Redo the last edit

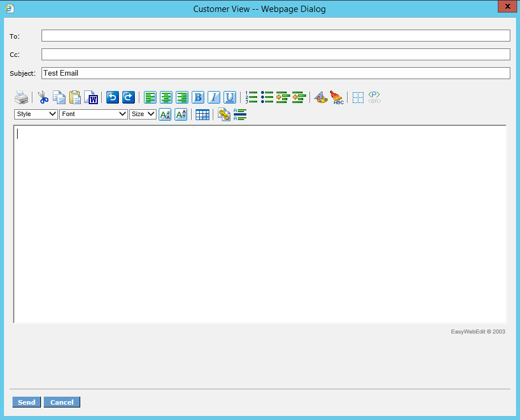[x=129, y=97]
